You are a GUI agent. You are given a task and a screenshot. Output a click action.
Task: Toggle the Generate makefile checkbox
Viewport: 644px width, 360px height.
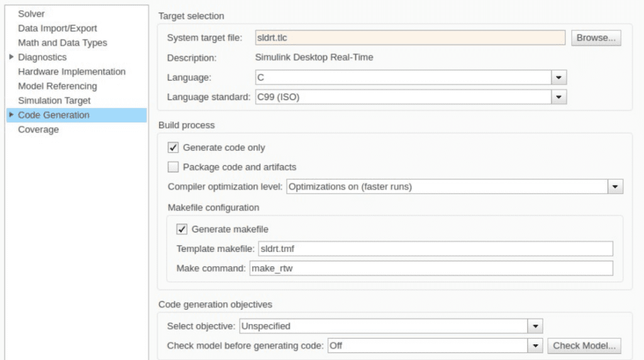pos(182,229)
